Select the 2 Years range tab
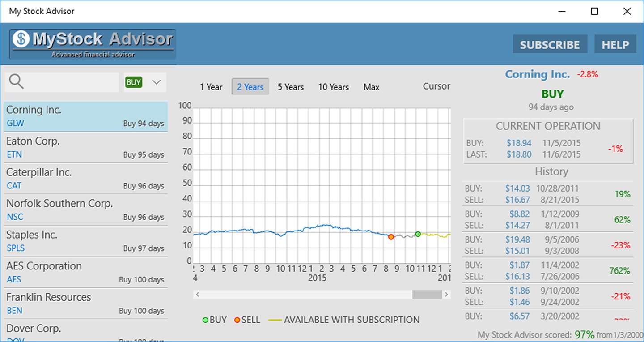644x342 pixels. point(250,87)
